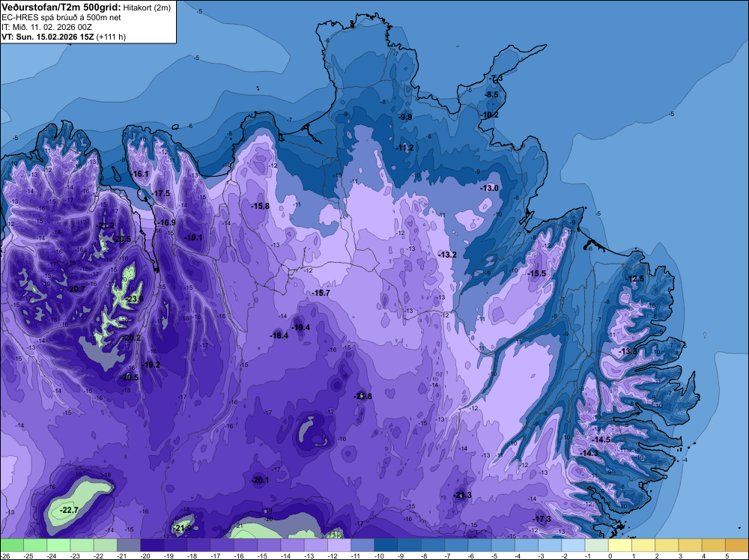
Task: Click the valid time "VT: Sun. 15.02.2026 15Z"
Action: click(48, 37)
